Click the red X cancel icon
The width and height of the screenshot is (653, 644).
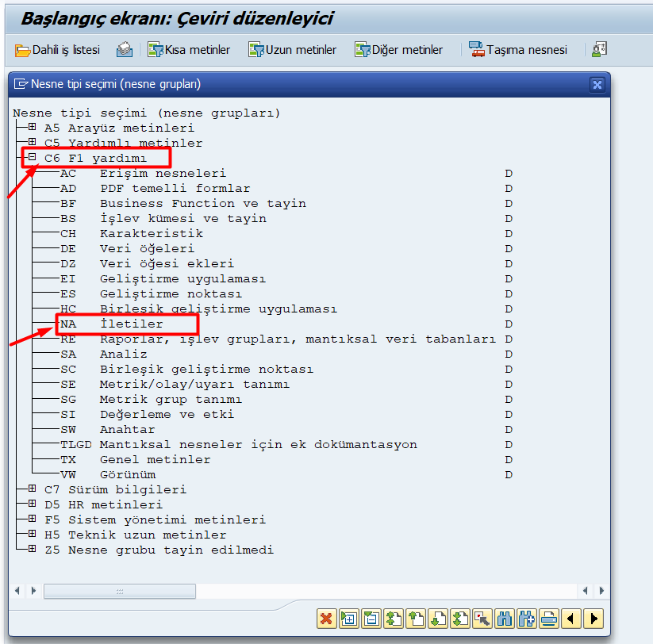(327, 619)
